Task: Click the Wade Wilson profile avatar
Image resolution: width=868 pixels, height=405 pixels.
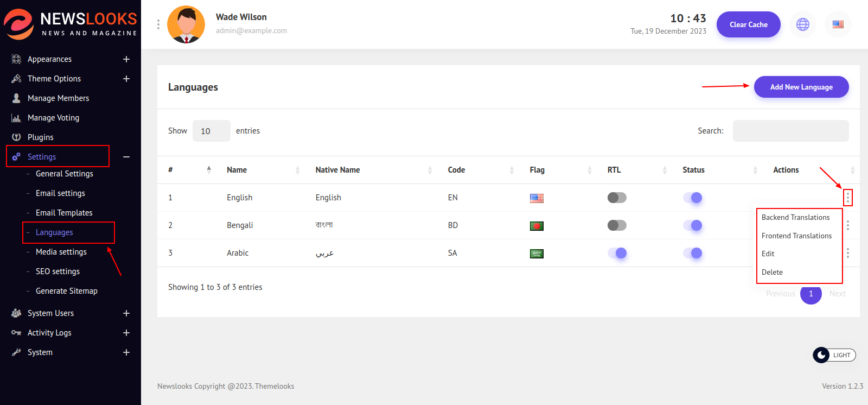Action: [186, 24]
